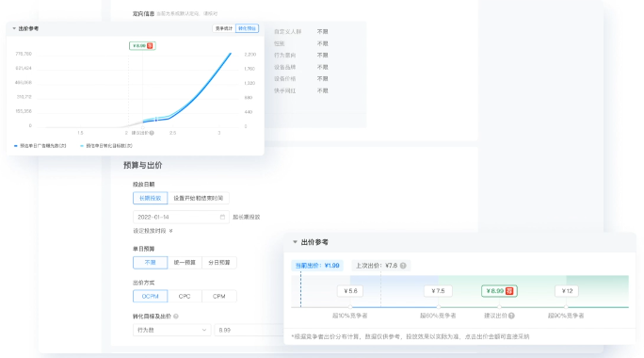Choose CPC bidding method
644x358 pixels.
click(x=185, y=296)
